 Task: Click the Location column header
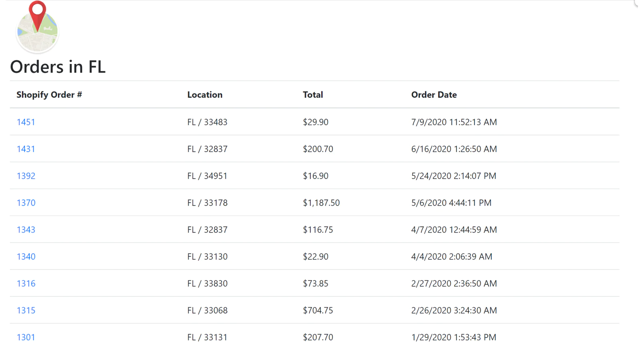205,95
